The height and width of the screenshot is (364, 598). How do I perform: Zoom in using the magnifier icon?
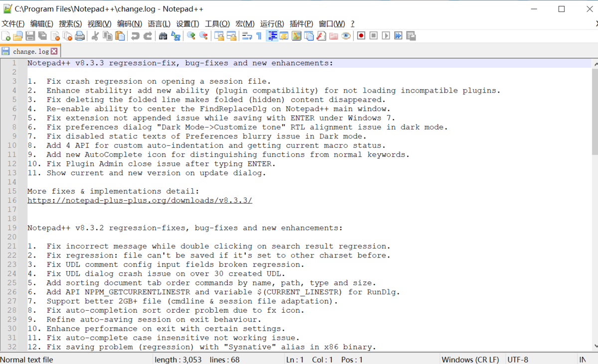click(x=190, y=35)
